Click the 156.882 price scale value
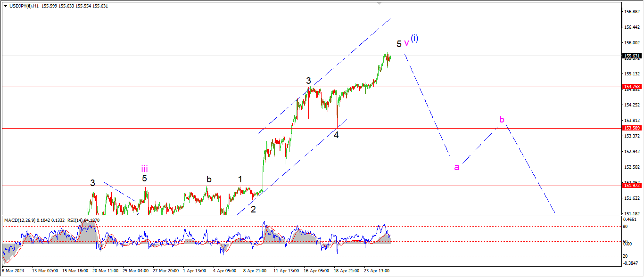This screenshot has height=277, width=644. coord(631,11)
